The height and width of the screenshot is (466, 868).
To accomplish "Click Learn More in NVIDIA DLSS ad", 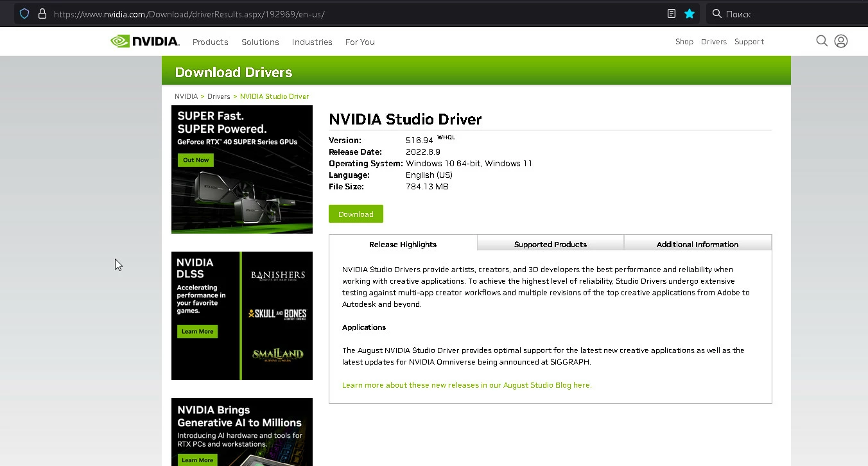I will pos(197,331).
